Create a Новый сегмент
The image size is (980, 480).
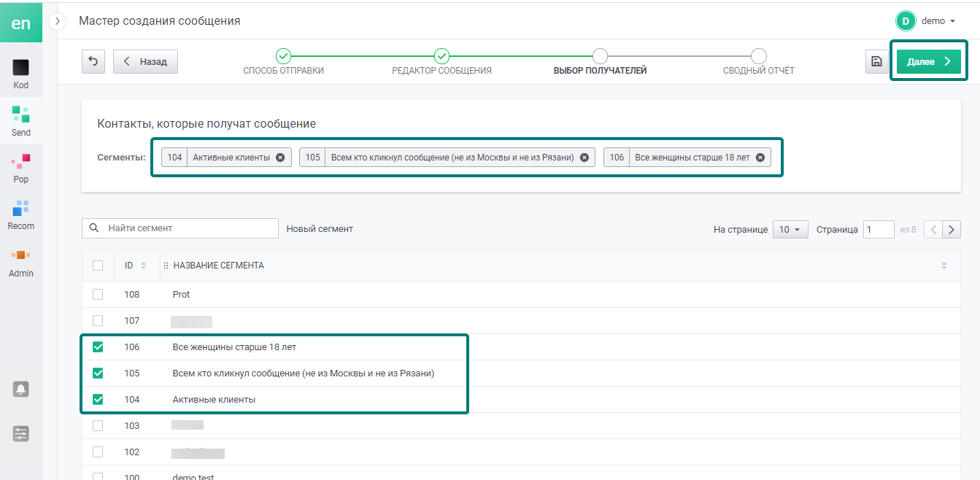[320, 229]
